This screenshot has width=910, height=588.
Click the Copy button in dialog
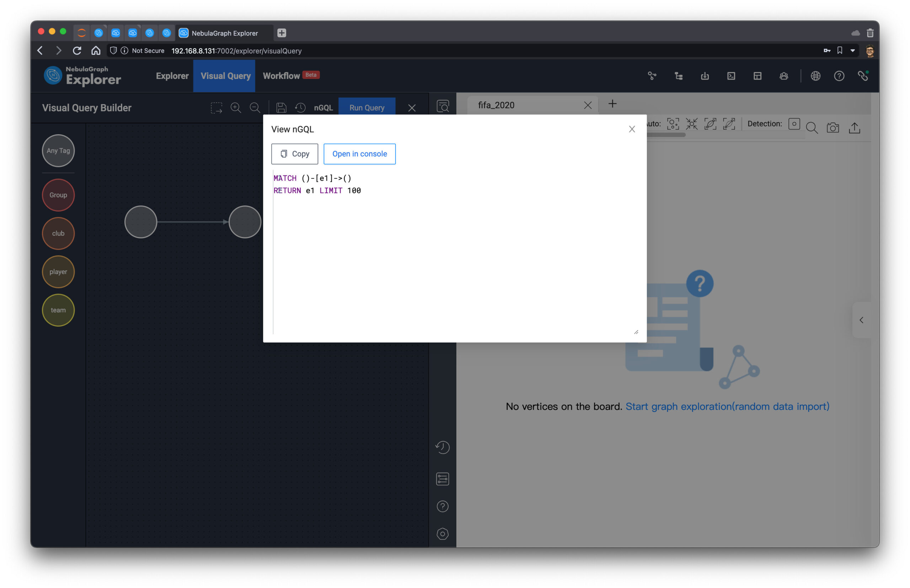pos(295,153)
